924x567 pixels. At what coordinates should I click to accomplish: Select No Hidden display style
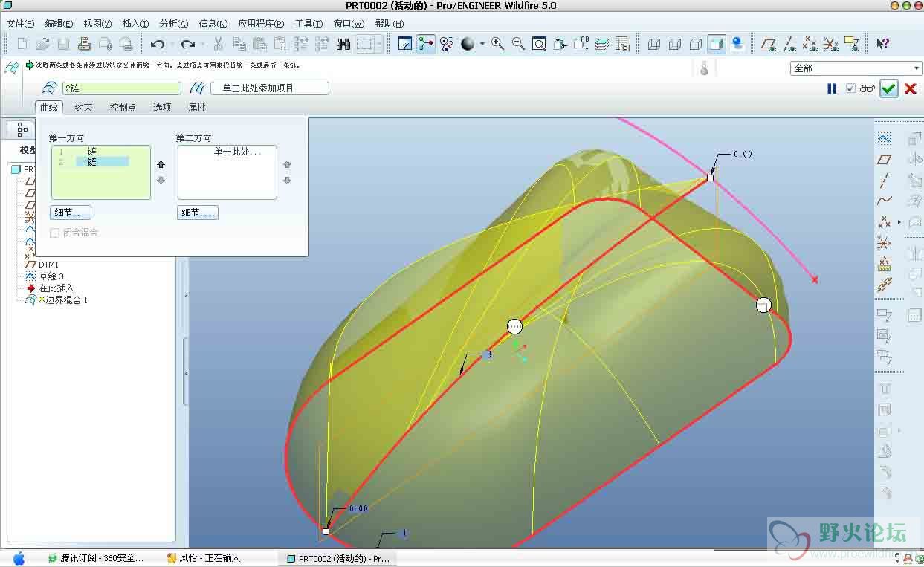point(696,44)
